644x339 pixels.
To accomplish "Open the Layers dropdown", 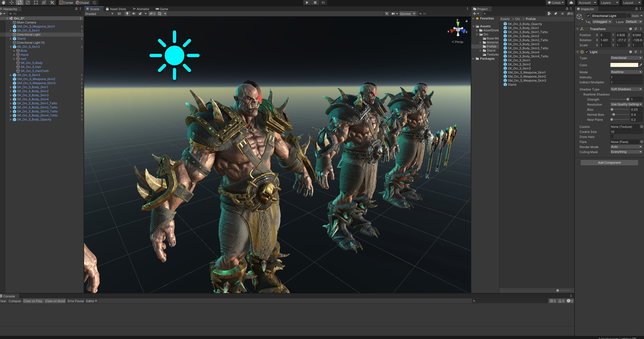I will (609, 3).
